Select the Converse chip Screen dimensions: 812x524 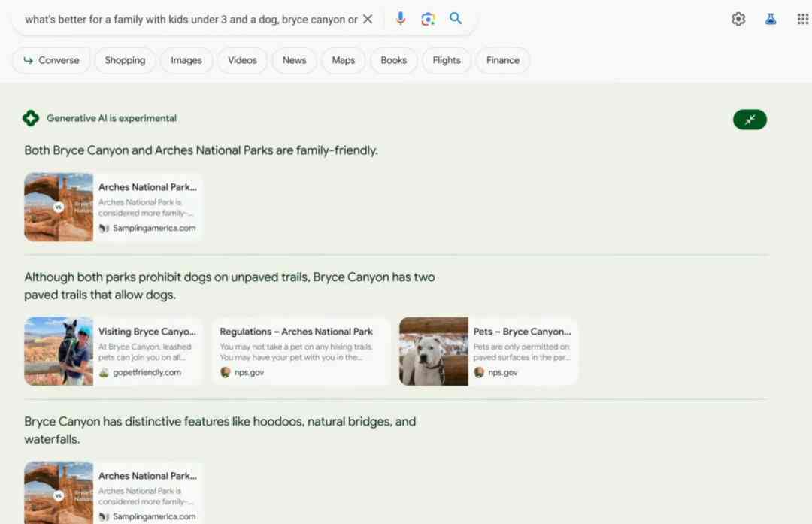pos(51,60)
